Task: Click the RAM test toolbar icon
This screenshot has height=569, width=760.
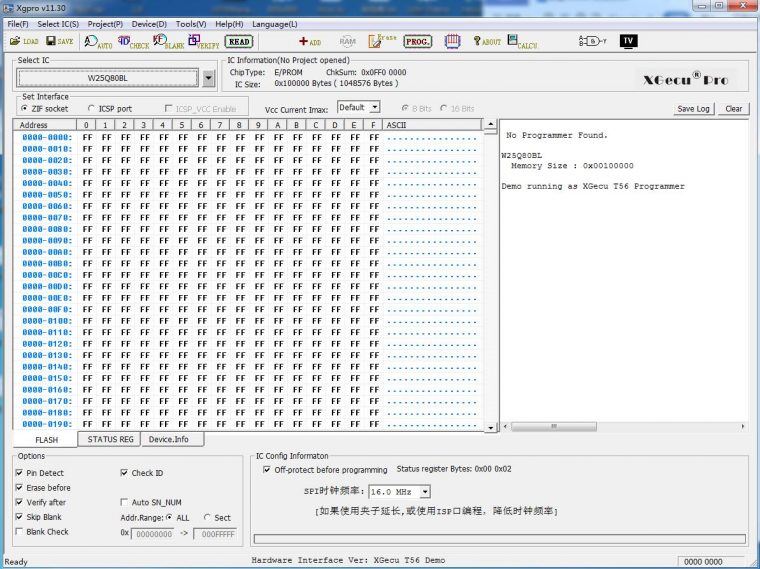Action: tap(348, 41)
